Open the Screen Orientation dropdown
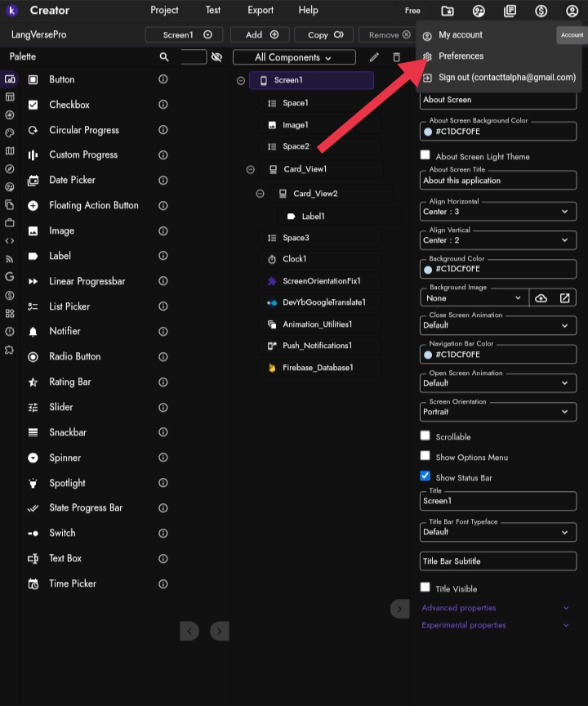The width and height of the screenshot is (588, 706). 497,412
